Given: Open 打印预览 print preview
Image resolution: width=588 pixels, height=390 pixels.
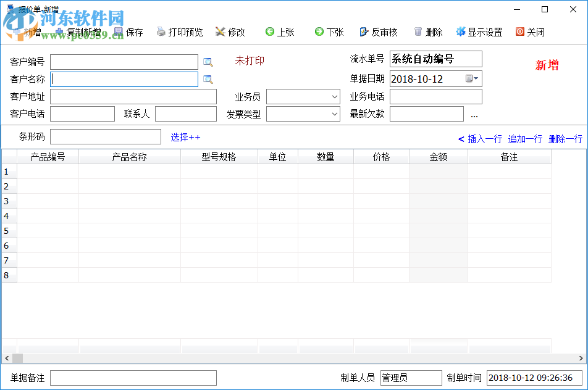Looking at the screenshot, I should click(179, 31).
